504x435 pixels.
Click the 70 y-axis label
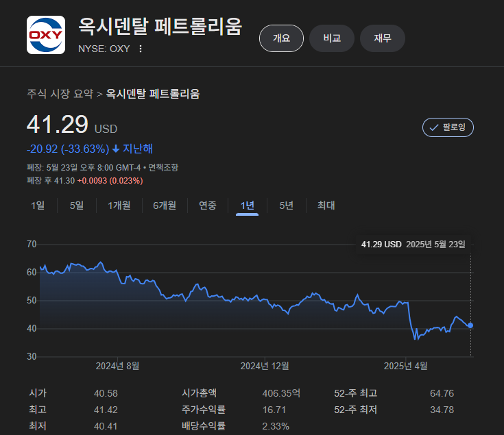coord(32,245)
